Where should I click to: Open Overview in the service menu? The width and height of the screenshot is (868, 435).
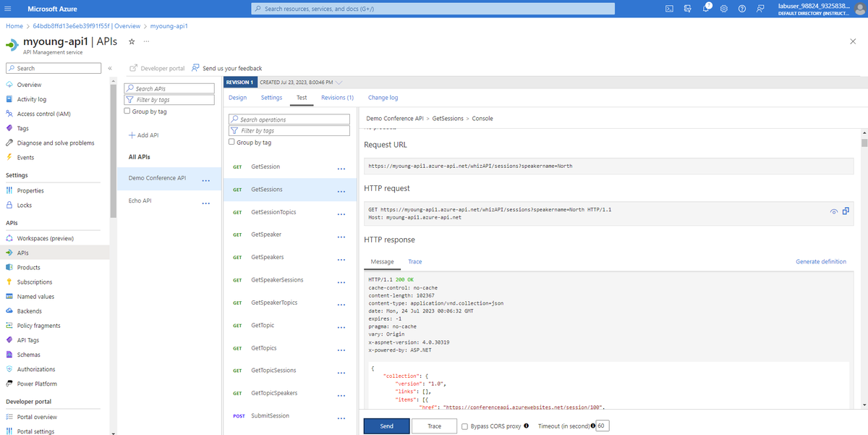click(29, 85)
